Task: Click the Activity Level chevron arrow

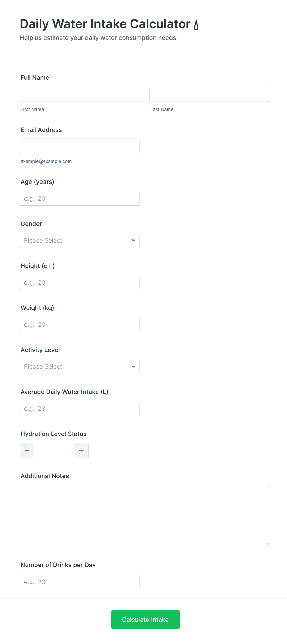Action: (133, 366)
